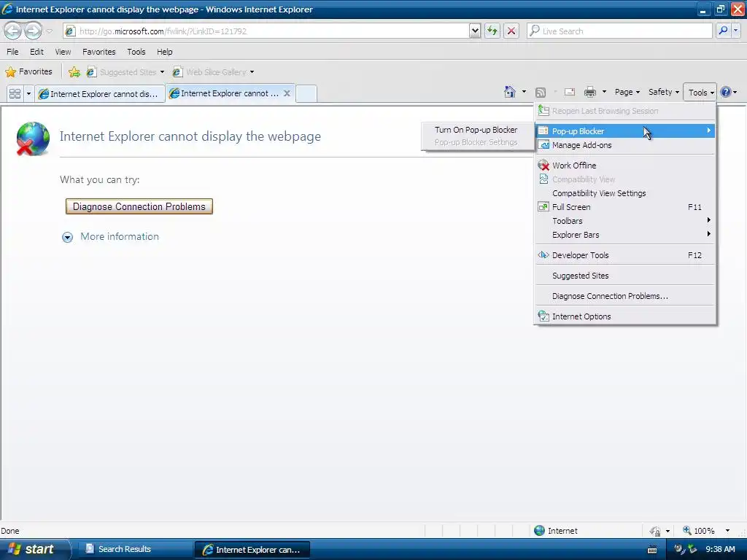The height and width of the screenshot is (560, 747).
Task: Click the globe error icon on page
Action: click(32, 139)
